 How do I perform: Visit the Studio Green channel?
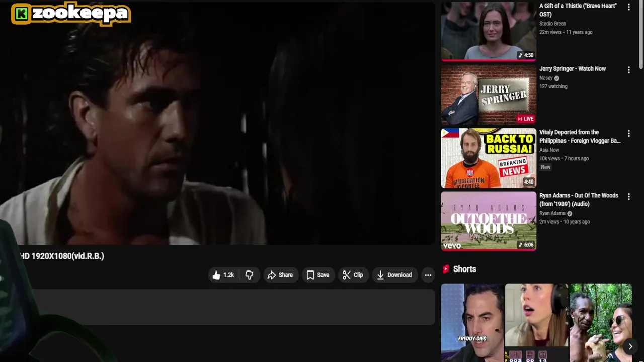pyautogui.click(x=552, y=24)
